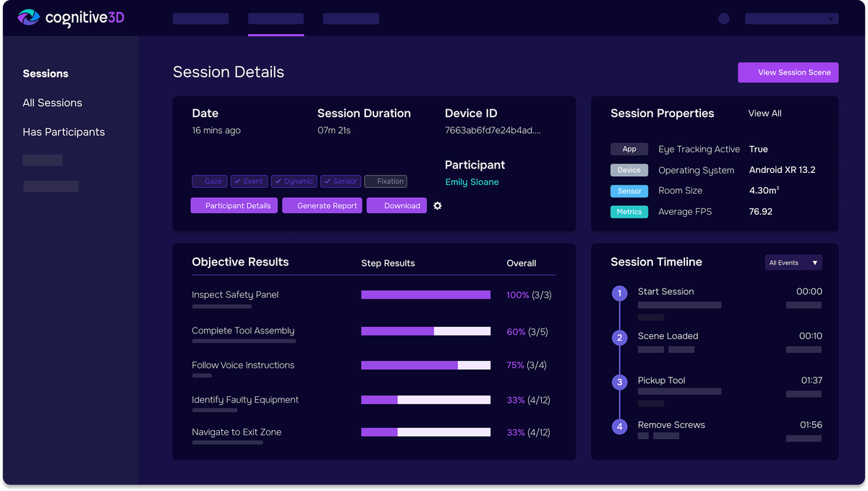The height and width of the screenshot is (491, 868).
Task: Click the user avatar circle in the top bar
Action: [723, 18]
